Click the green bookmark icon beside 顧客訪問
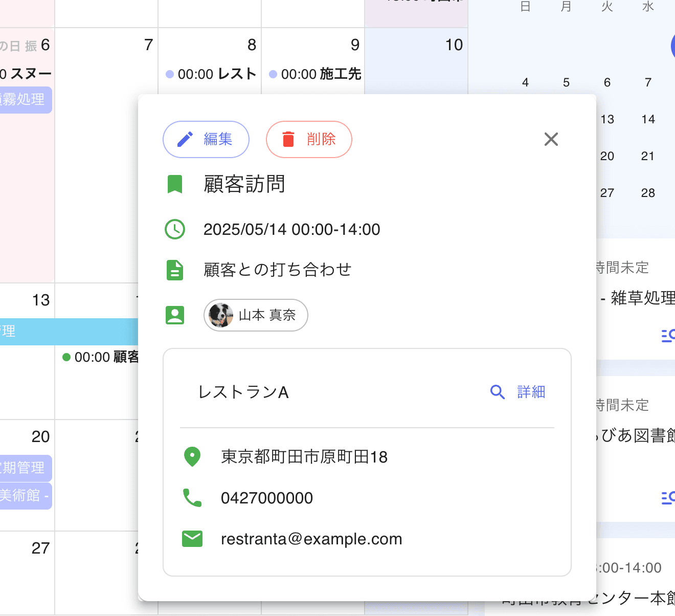 pyautogui.click(x=175, y=184)
